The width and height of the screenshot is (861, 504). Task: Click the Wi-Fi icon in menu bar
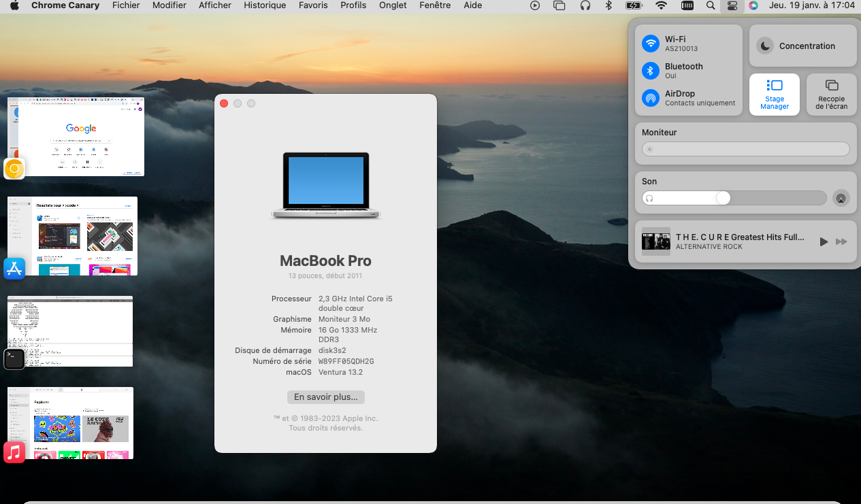pos(661,5)
